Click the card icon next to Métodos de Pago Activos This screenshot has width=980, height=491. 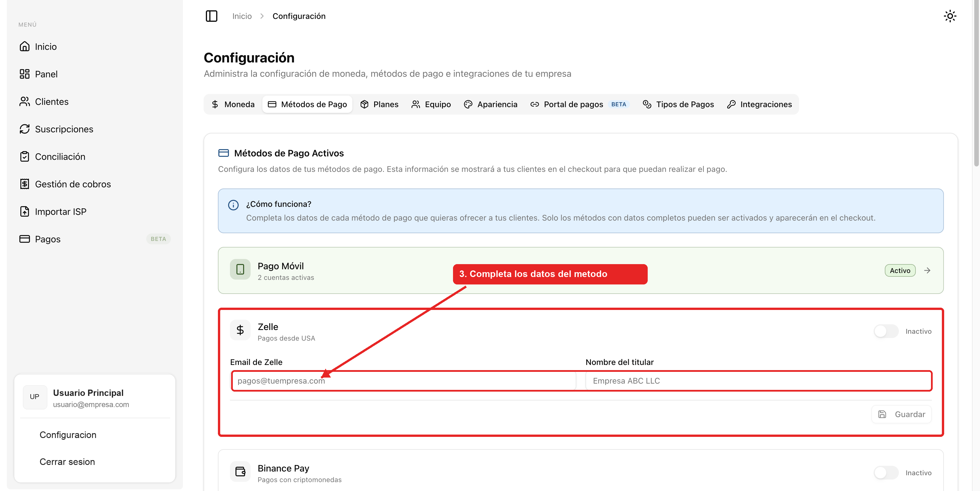223,153
